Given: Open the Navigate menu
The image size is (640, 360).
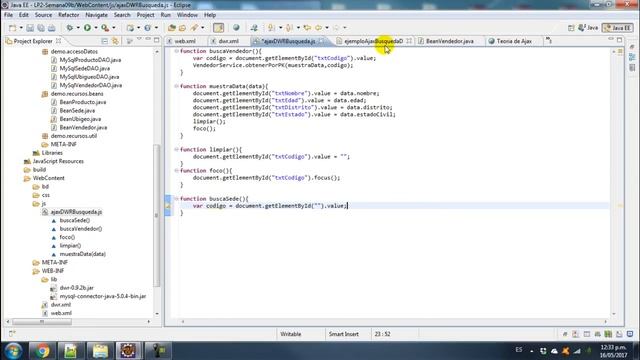Looking at the screenshot, I should click(x=96, y=15).
